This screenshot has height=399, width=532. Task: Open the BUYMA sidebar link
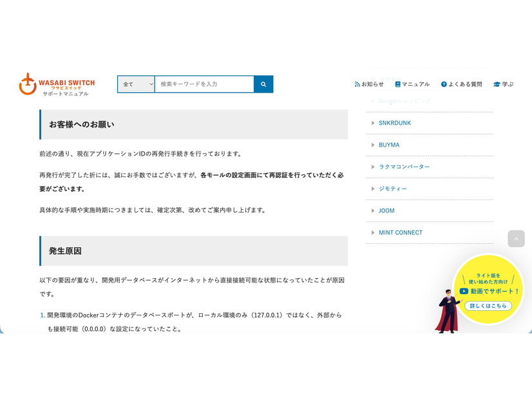click(x=389, y=145)
